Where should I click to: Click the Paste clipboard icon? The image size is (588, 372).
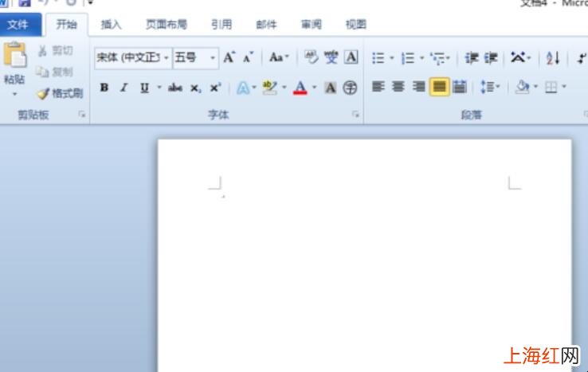(x=15, y=55)
